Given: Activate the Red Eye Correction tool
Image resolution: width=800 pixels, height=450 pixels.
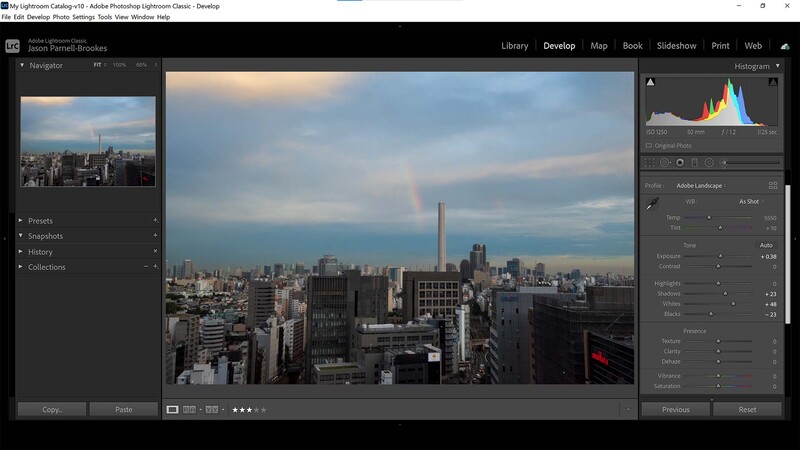Looking at the screenshot, I should coord(680,163).
